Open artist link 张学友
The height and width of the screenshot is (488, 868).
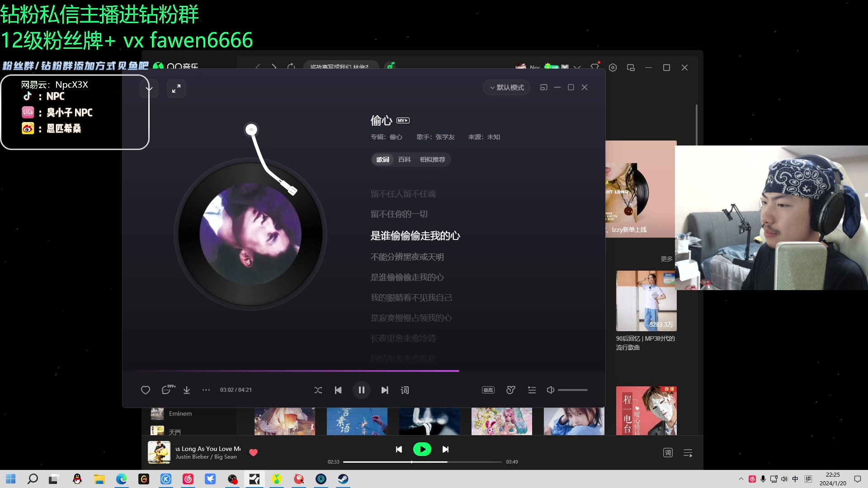[445, 137]
